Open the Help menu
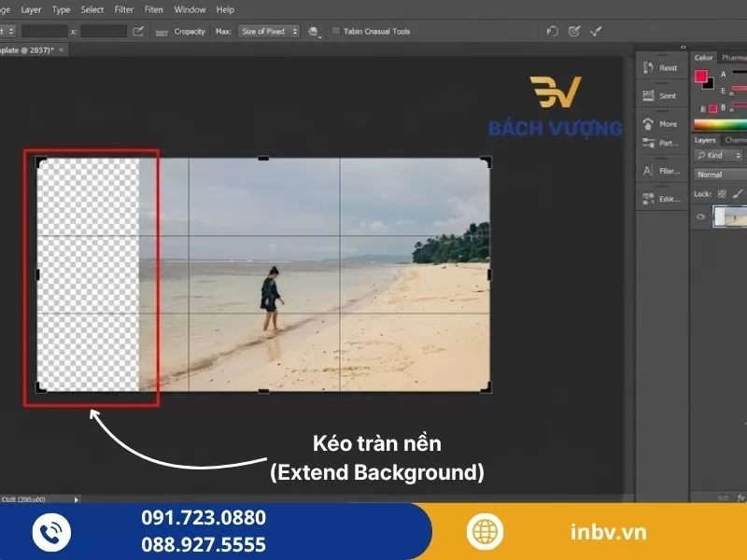The height and width of the screenshot is (560, 747). click(225, 9)
